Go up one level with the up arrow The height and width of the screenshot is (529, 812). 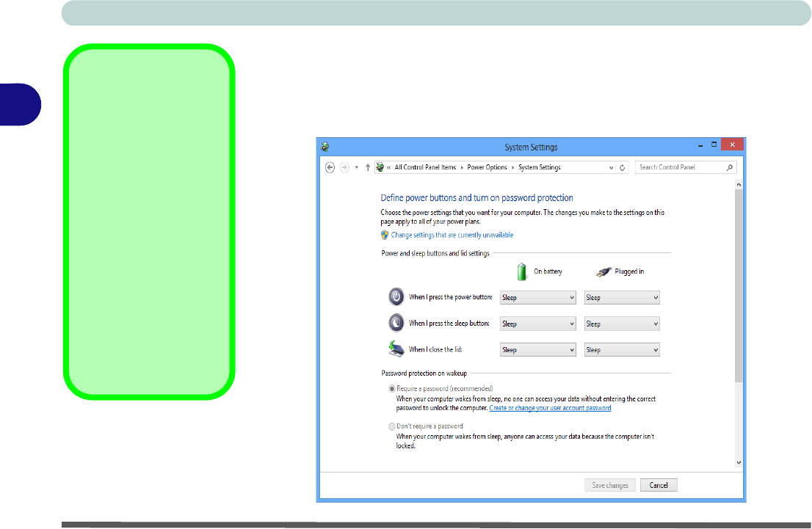pyautogui.click(x=368, y=167)
